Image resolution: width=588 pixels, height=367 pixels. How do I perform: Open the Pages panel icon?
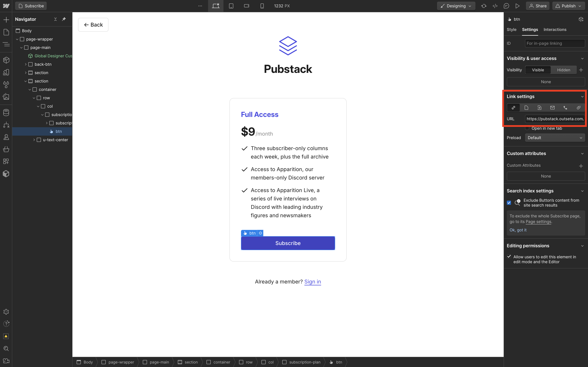tap(6, 32)
